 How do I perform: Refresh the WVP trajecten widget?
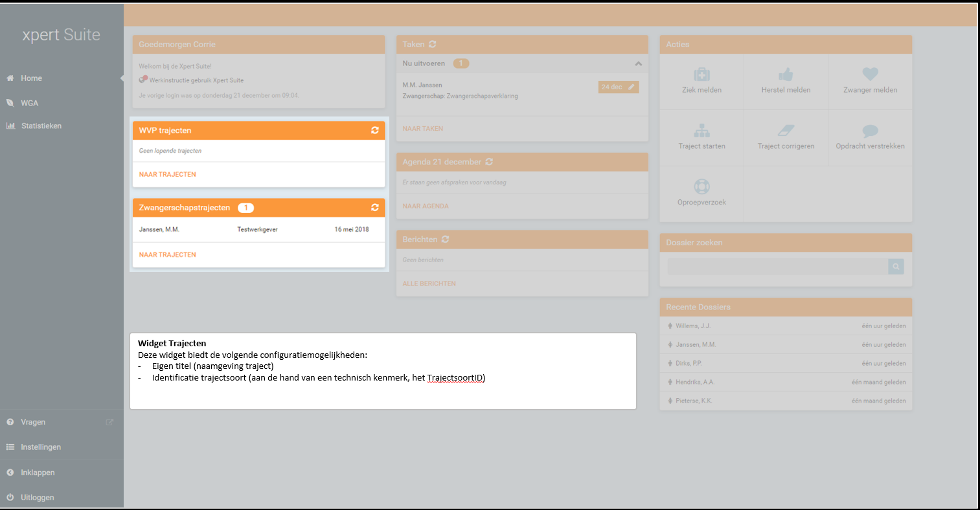click(374, 130)
